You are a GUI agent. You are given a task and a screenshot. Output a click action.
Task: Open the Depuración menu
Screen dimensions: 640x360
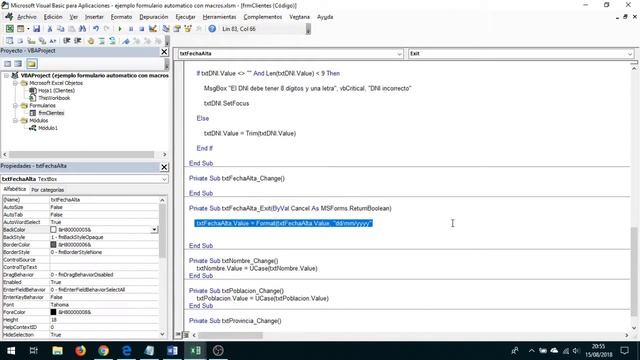pos(153,17)
